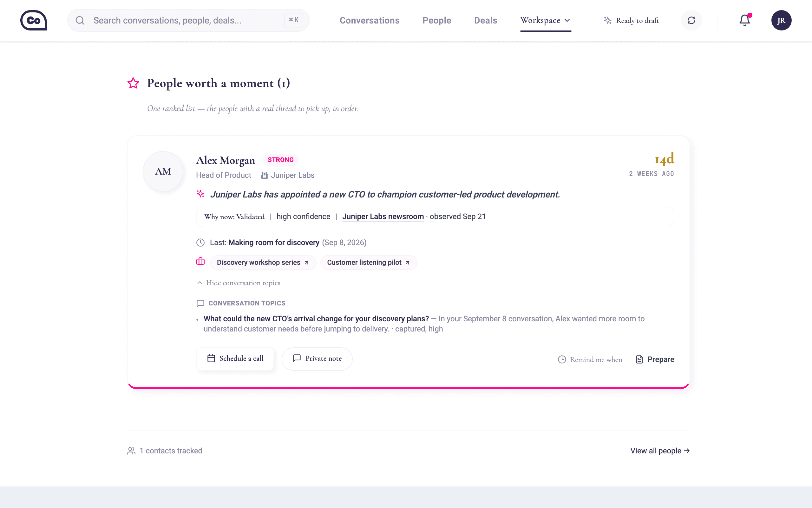Screen dimensions: 812x508
Task: Open the Customer listening pilot deal
Action: tap(369, 262)
